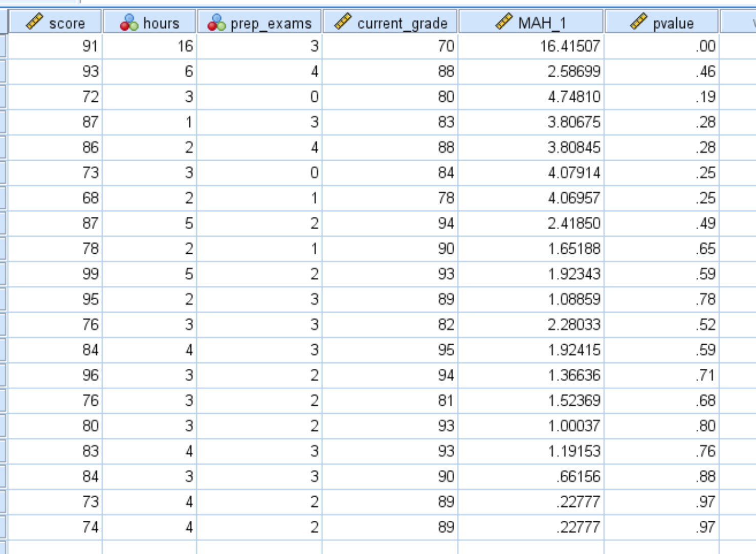Click current_grade cell with value 78
The width and height of the screenshot is (756, 554).
click(390, 198)
